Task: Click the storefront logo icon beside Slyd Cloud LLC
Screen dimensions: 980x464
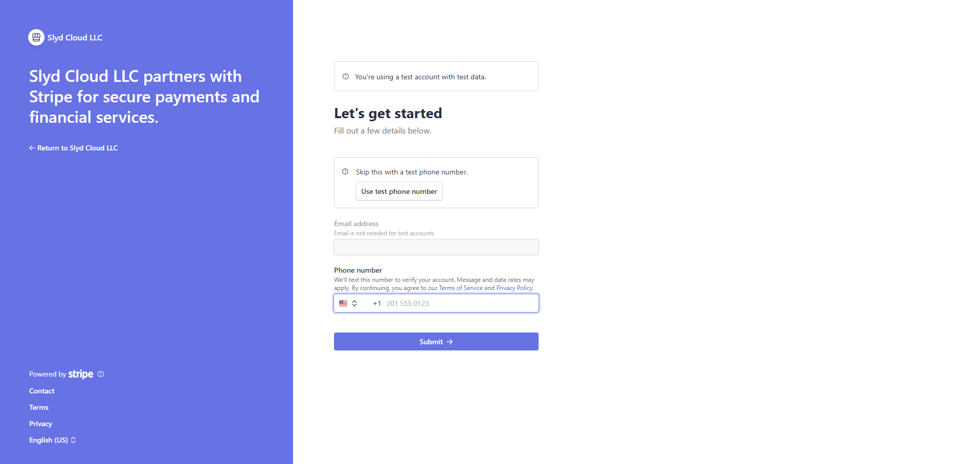Action: 36,37
